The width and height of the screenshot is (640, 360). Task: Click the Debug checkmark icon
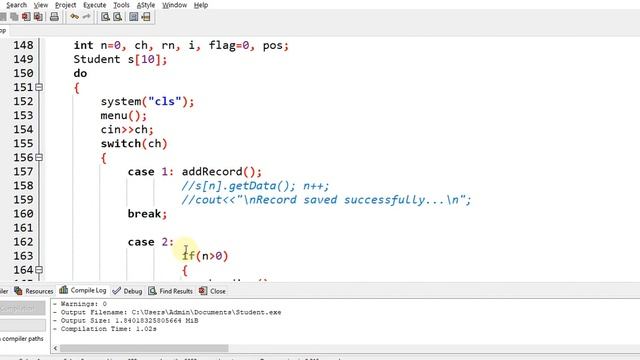(117, 291)
